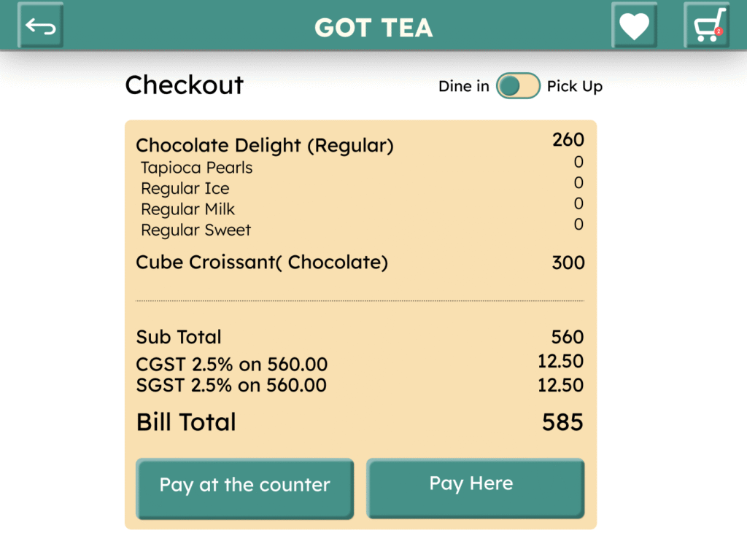
Task: Select the Pick Up label
Action: (575, 87)
